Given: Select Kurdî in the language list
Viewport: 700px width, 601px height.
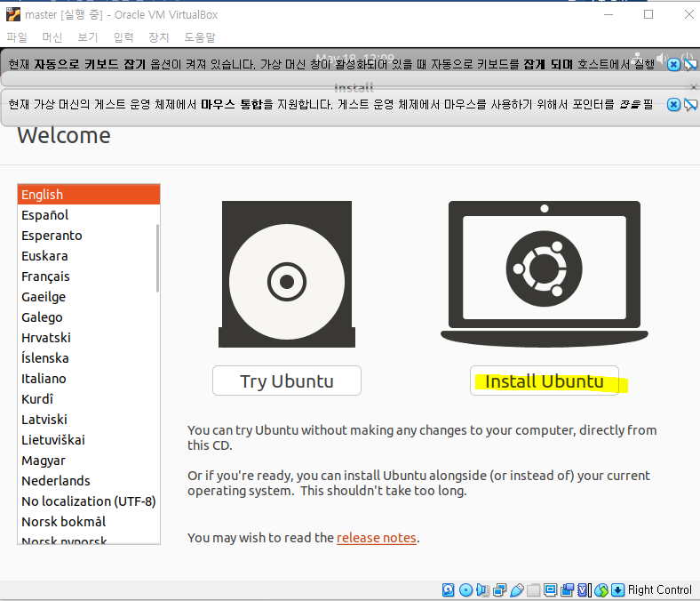Looking at the screenshot, I should [89, 399].
